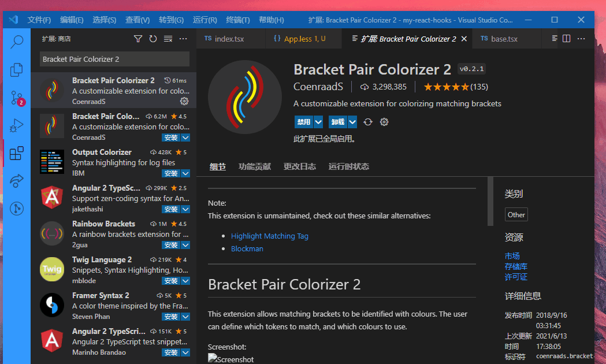
Task: Split the editor to the right
Action: (x=567, y=39)
